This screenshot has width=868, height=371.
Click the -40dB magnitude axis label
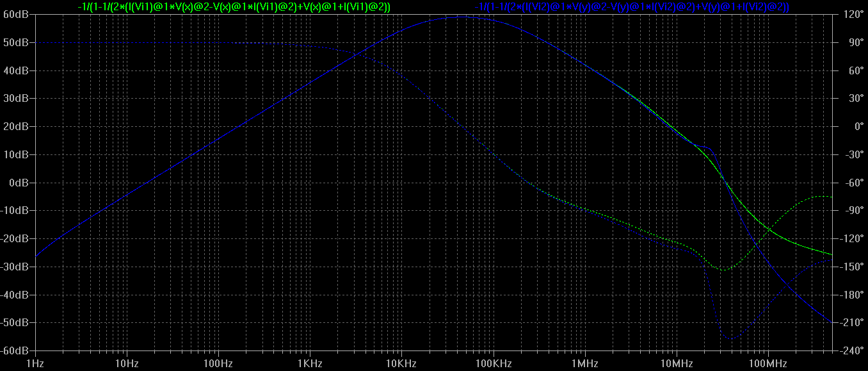14,295
